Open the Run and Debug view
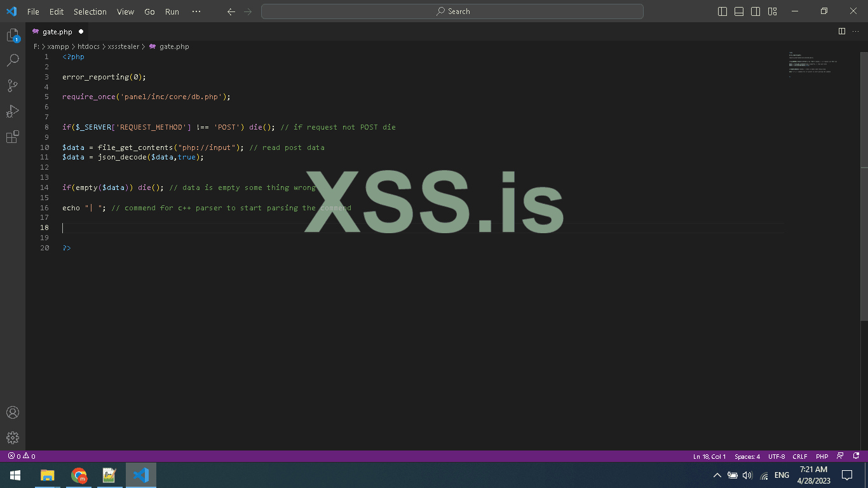This screenshot has height=488, width=868. 13,111
